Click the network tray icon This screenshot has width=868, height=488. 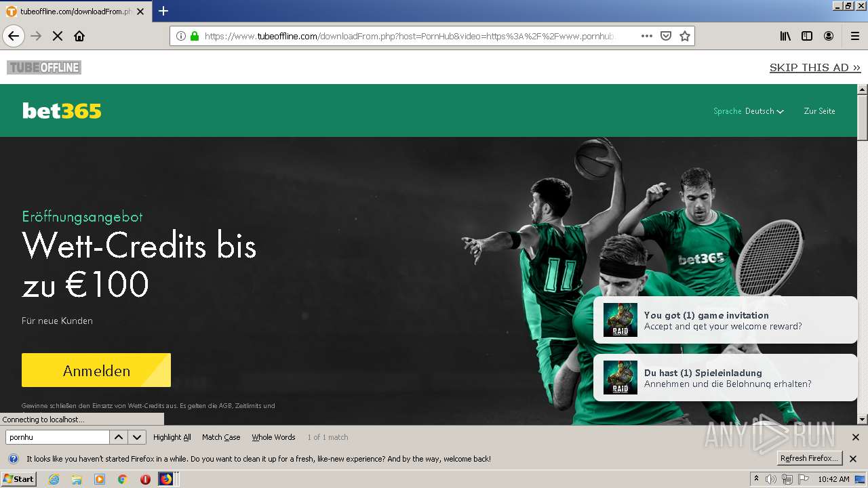pyautogui.click(x=787, y=479)
